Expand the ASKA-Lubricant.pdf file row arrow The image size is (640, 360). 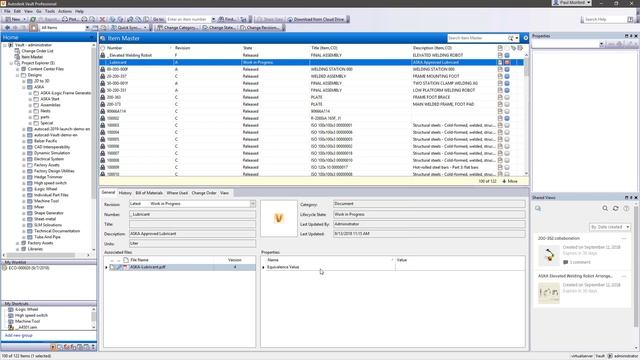106,267
